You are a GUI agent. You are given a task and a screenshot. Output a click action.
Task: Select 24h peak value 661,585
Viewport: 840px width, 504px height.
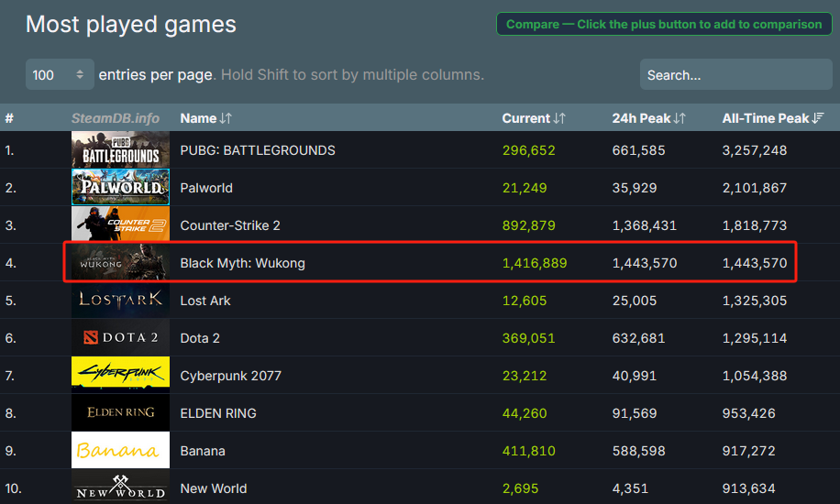tap(638, 150)
